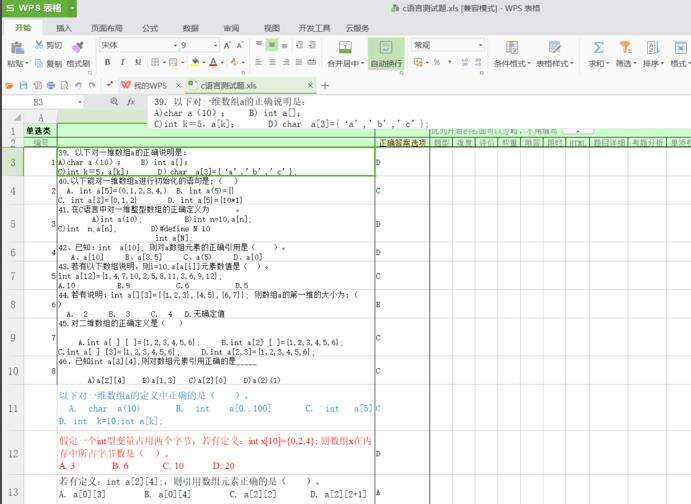Image resolution: width=691 pixels, height=504 pixels.
Task: Open the Name Box dropdown showing B3
Action: pyautogui.click(x=80, y=102)
